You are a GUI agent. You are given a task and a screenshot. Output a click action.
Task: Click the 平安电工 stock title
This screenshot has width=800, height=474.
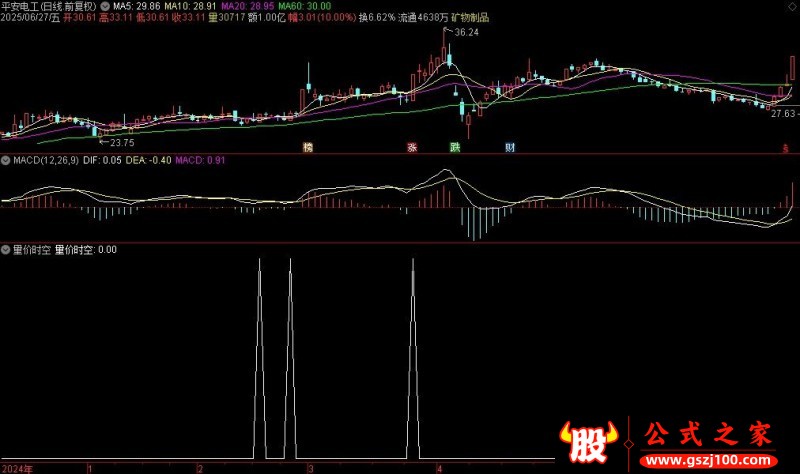[18, 7]
